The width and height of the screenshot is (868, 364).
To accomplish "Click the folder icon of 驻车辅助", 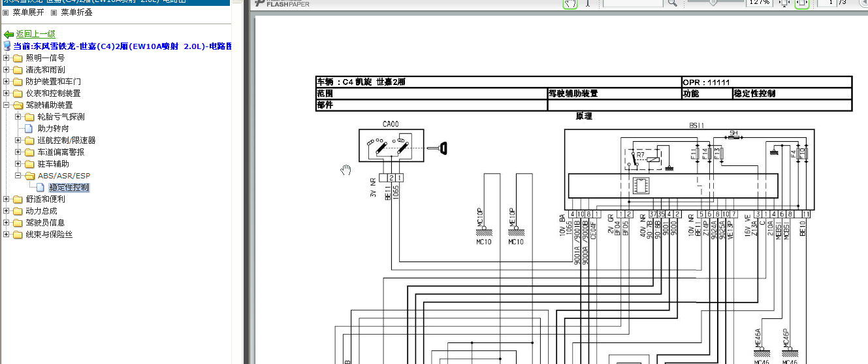I will click(x=30, y=164).
